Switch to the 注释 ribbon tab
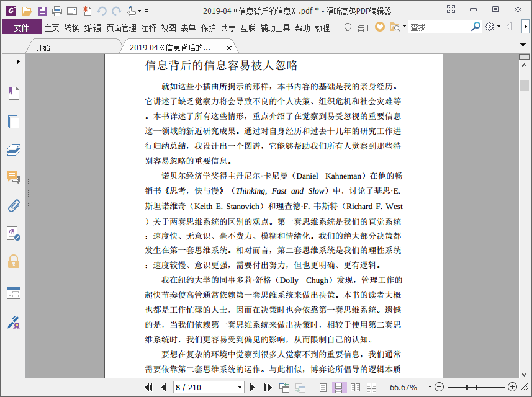 click(148, 28)
